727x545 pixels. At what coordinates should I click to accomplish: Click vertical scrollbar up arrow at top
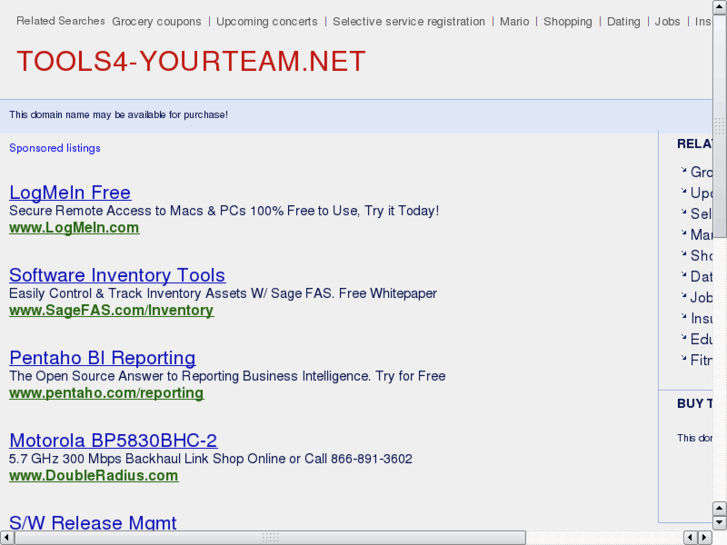click(720, 7)
